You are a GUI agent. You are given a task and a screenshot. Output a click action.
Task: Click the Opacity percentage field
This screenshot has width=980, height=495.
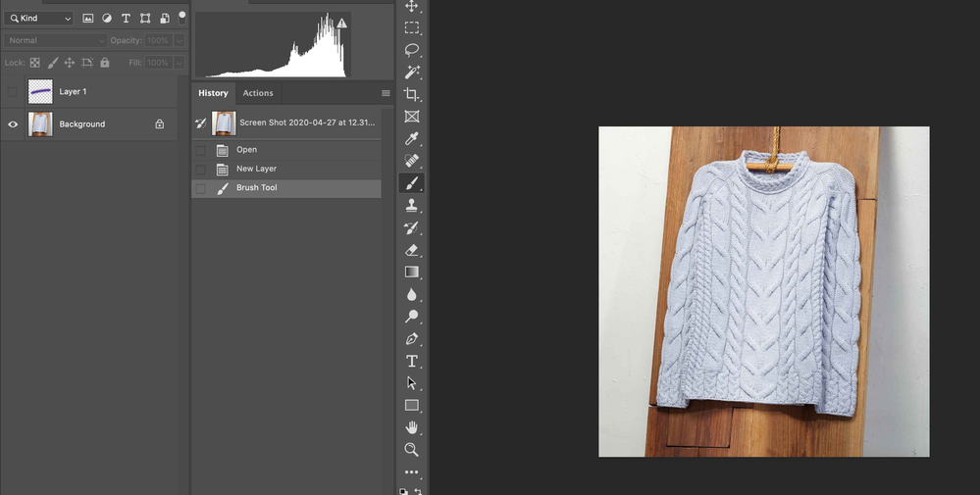pos(158,40)
